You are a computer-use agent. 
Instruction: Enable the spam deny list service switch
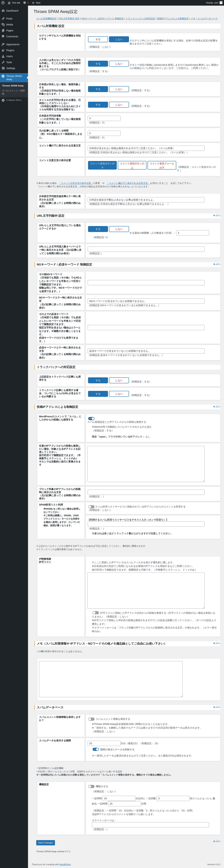coord(91,506)
